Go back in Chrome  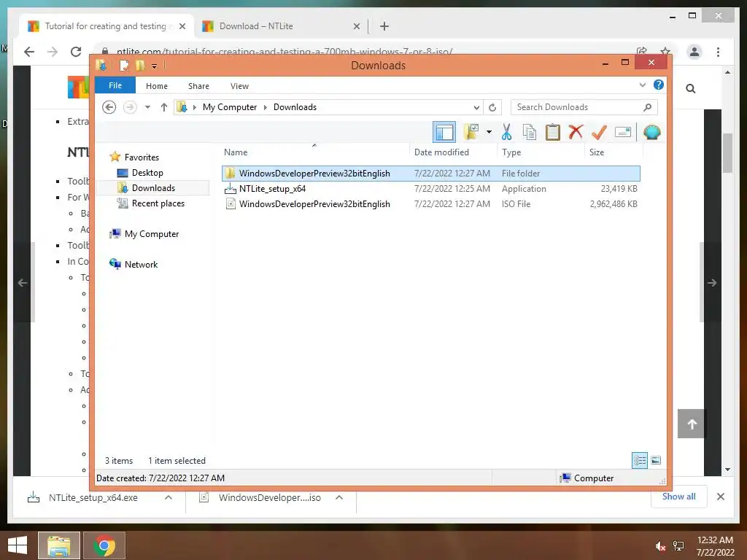29,52
